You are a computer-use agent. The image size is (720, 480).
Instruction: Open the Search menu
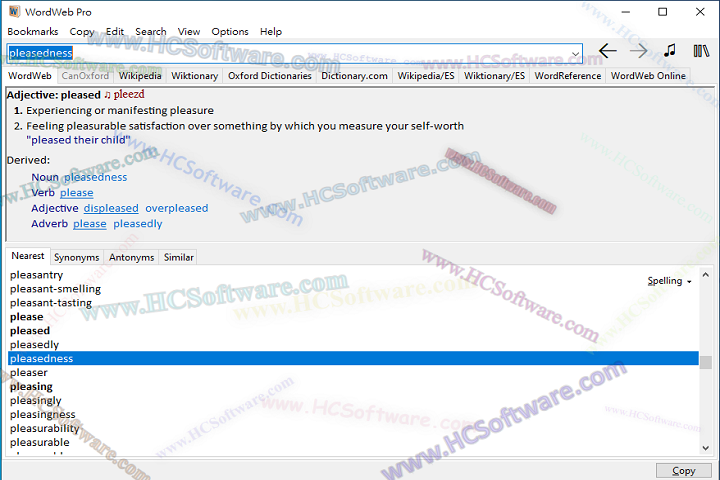coord(151,32)
